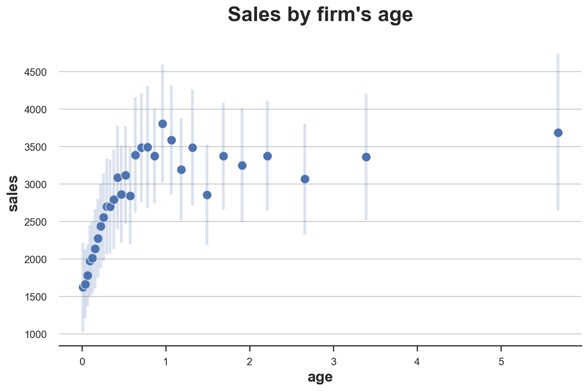The image size is (588, 391).
Task: Click the top of the rightmost error bar
Action: [x=558, y=55]
